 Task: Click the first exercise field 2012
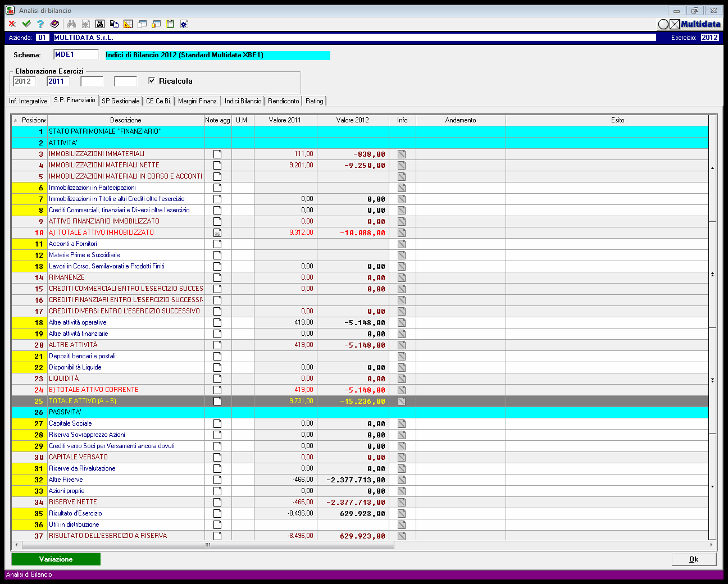pos(24,81)
